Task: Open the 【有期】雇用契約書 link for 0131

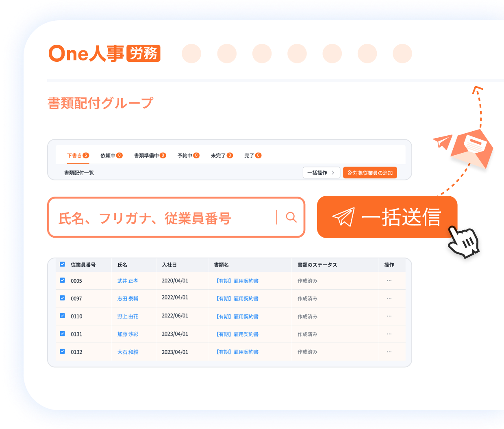Action: pyautogui.click(x=237, y=334)
